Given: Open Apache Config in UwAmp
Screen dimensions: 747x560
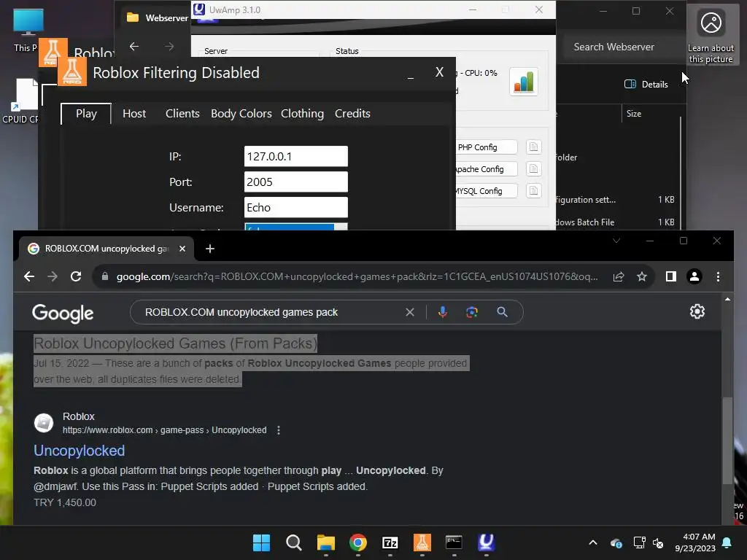Looking at the screenshot, I should coord(486,169).
